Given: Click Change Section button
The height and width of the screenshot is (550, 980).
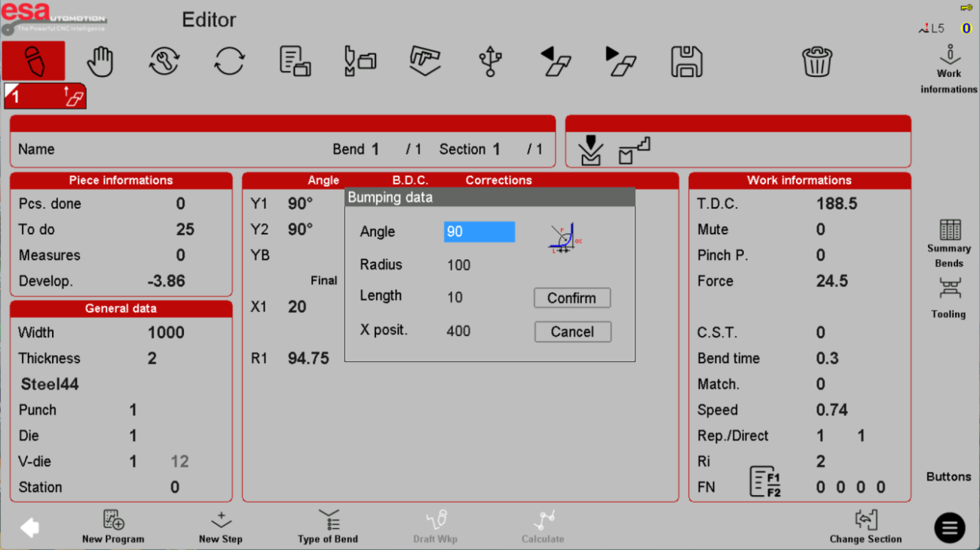Looking at the screenshot, I should [x=865, y=527].
